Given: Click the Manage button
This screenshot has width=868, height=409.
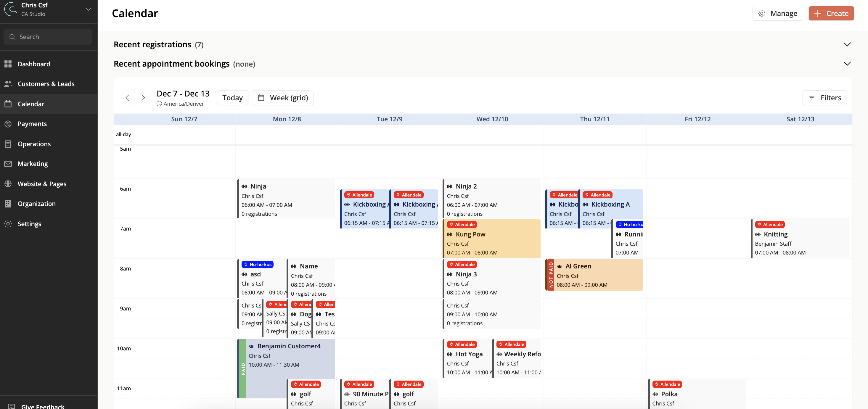Looking at the screenshot, I should [x=777, y=14].
